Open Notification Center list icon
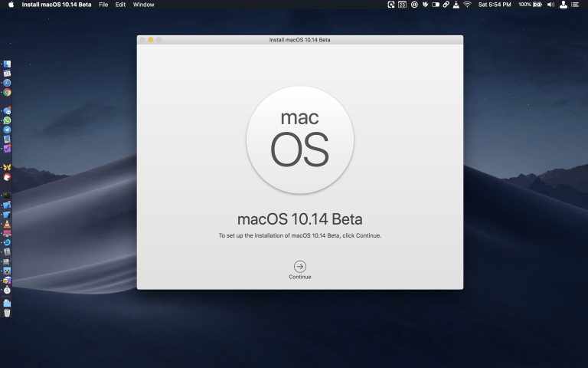 (x=575, y=5)
